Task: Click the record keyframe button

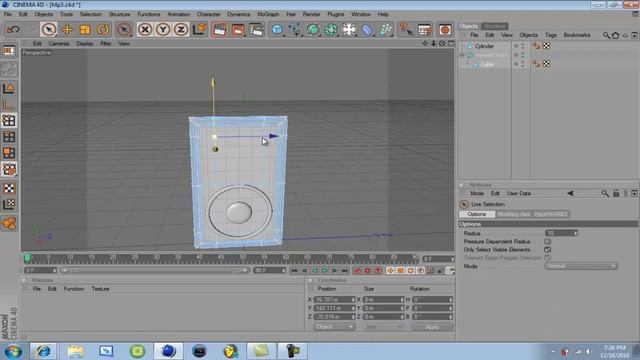Action: click(x=358, y=271)
